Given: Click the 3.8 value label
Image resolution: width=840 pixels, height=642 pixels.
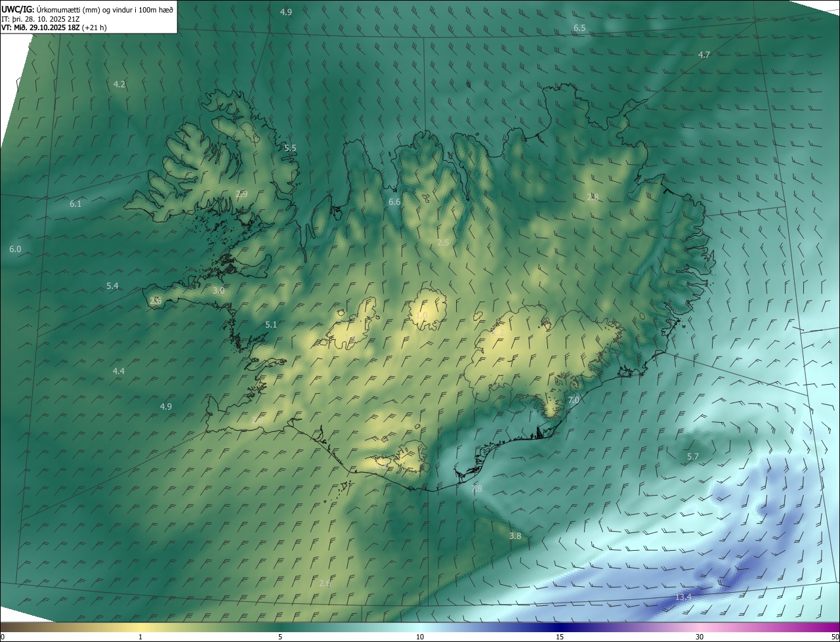Looking at the screenshot, I should pos(515,536).
